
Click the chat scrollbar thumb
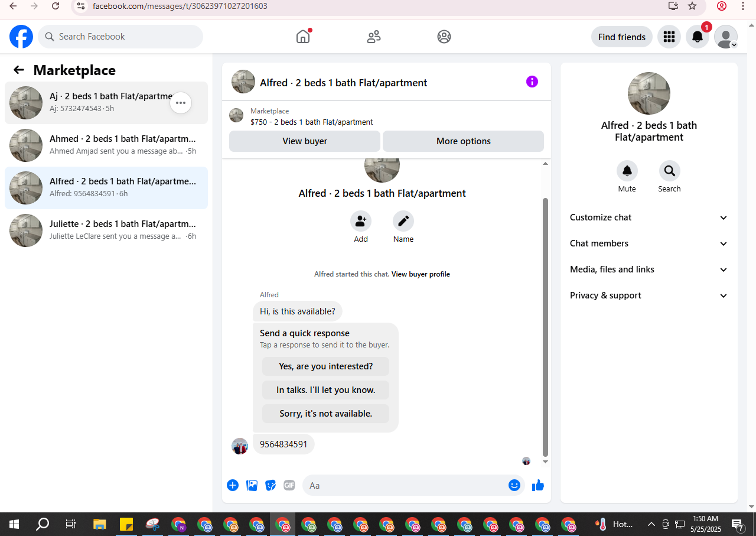(x=545, y=327)
